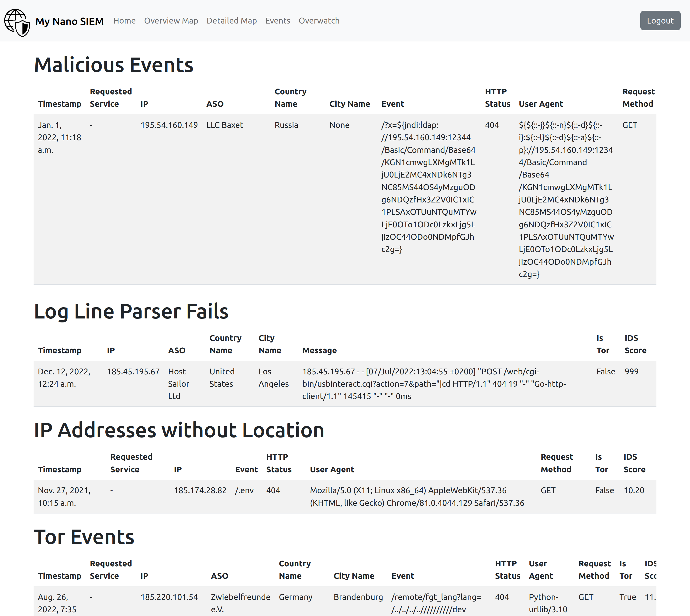690x616 pixels.
Task: Switch to the Overwatch page
Action: click(x=319, y=21)
